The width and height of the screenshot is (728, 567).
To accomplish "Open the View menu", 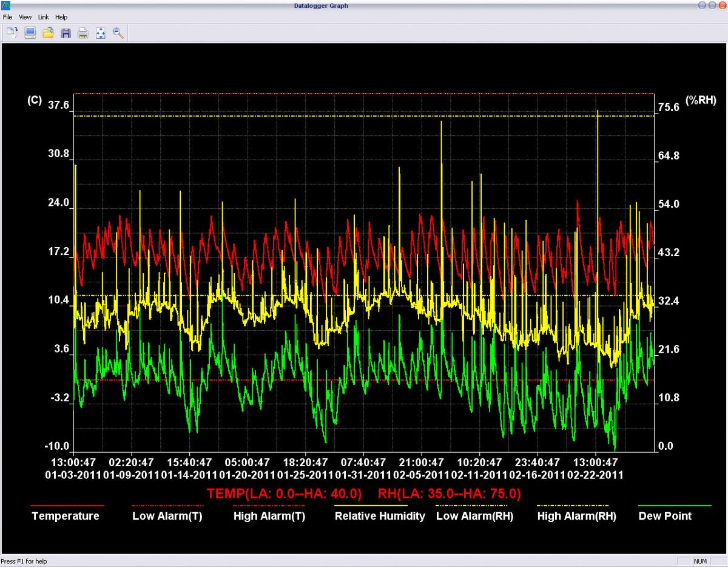I will pyautogui.click(x=25, y=17).
